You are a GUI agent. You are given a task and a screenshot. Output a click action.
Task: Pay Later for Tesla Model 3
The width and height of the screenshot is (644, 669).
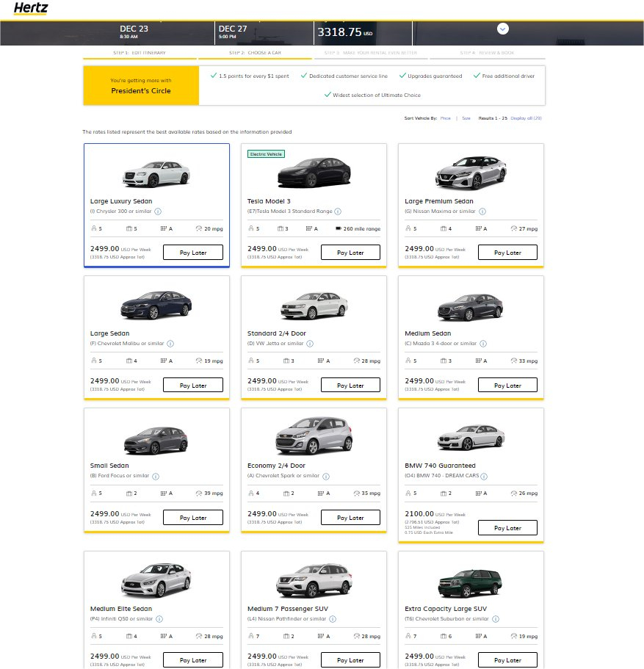click(350, 253)
